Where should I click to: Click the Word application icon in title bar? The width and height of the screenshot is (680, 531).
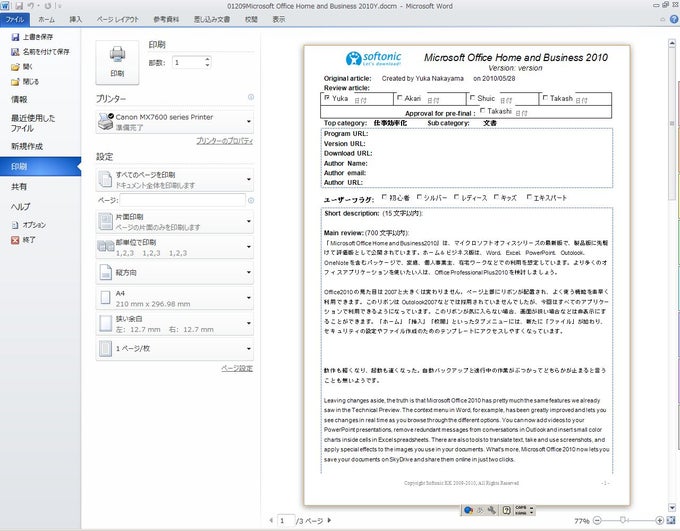5,6
